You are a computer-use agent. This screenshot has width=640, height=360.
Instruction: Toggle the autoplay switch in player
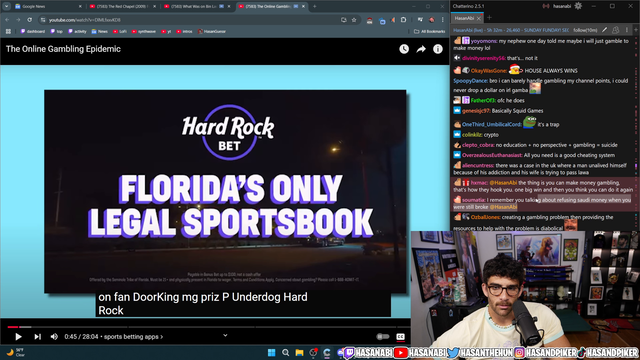(382, 337)
